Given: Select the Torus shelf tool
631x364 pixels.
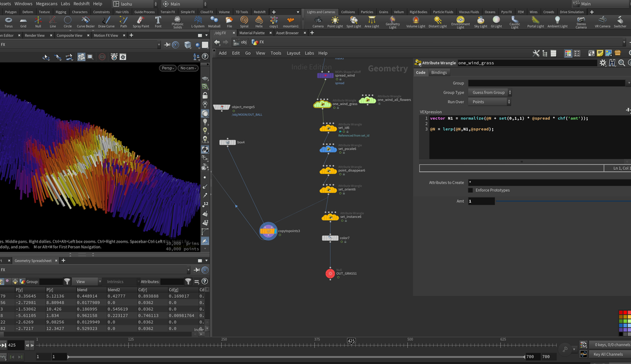Looking at the screenshot, I should tap(8, 21).
